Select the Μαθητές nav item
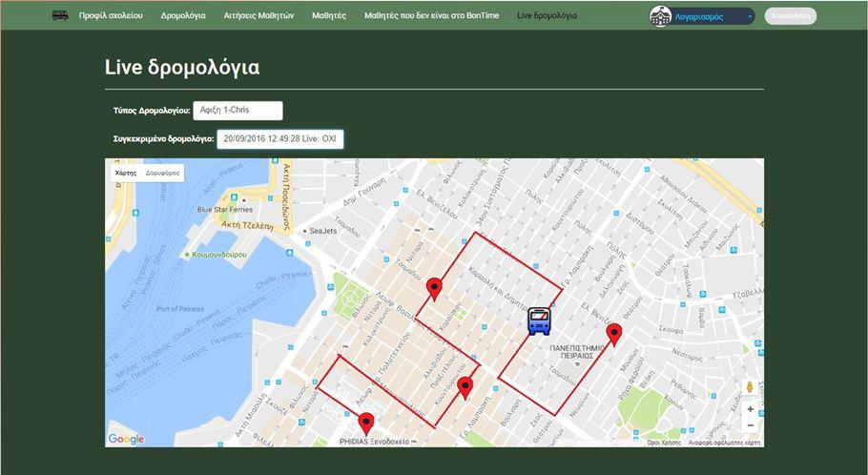Image resolution: width=868 pixels, height=475 pixels. [329, 15]
